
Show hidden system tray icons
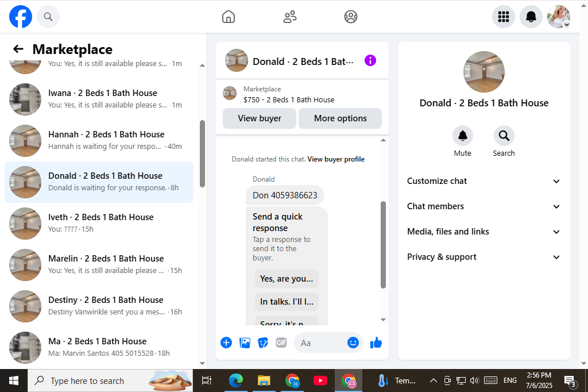[433, 381]
